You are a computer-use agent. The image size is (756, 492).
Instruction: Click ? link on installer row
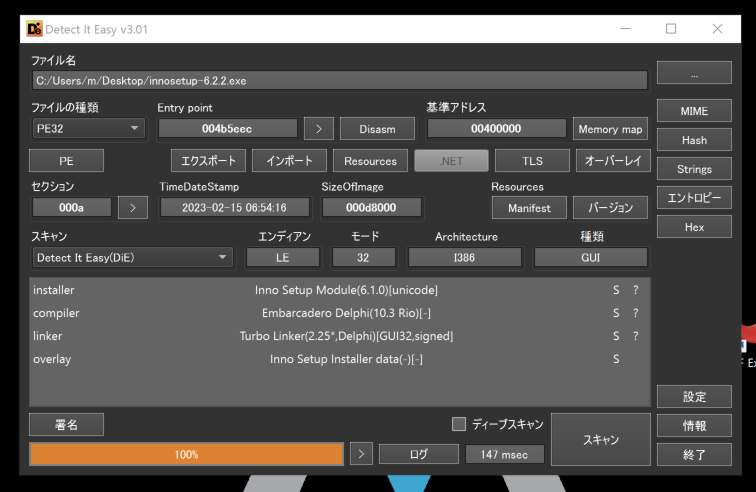click(x=636, y=290)
